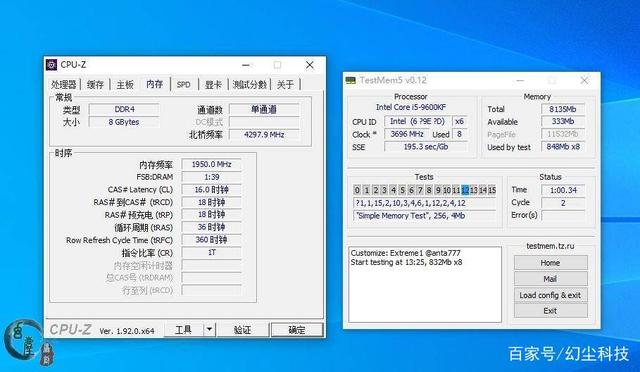Viewport: 640px width, 372px height.
Task: Click the 'Simple Memory Test' description field
Action: tap(424, 216)
